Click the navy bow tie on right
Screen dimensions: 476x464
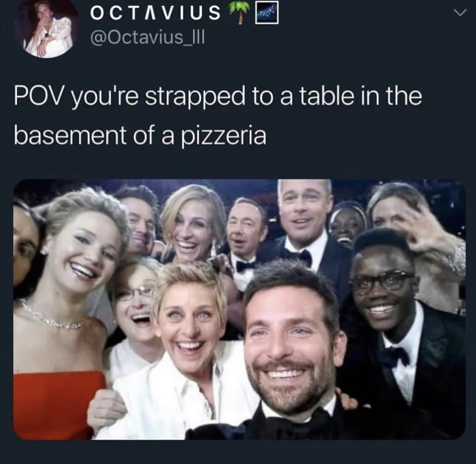(x=394, y=357)
